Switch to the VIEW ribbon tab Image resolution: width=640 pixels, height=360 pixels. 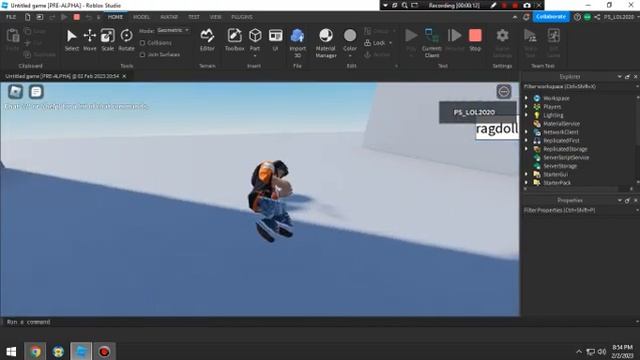click(x=215, y=17)
